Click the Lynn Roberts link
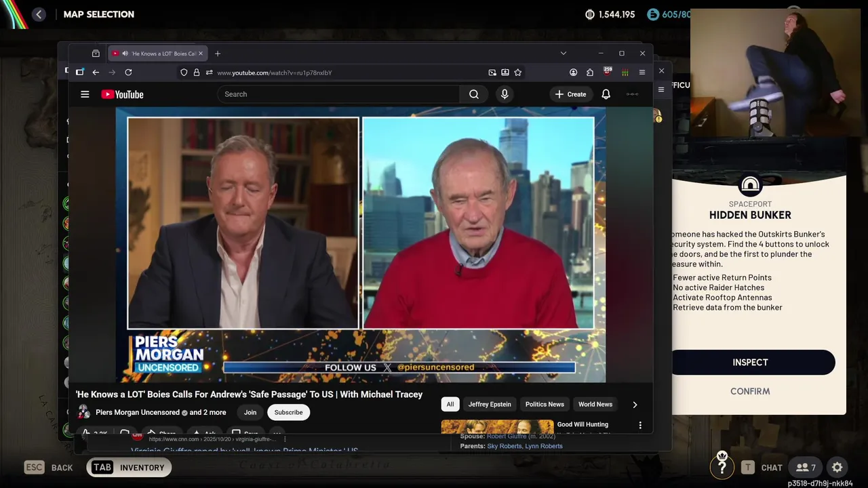 [x=543, y=446]
